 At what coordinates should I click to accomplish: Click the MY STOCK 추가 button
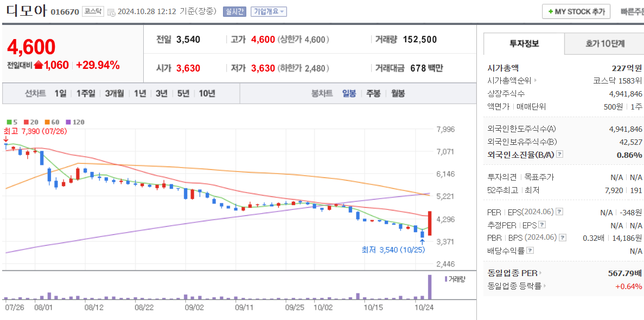tap(576, 12)
